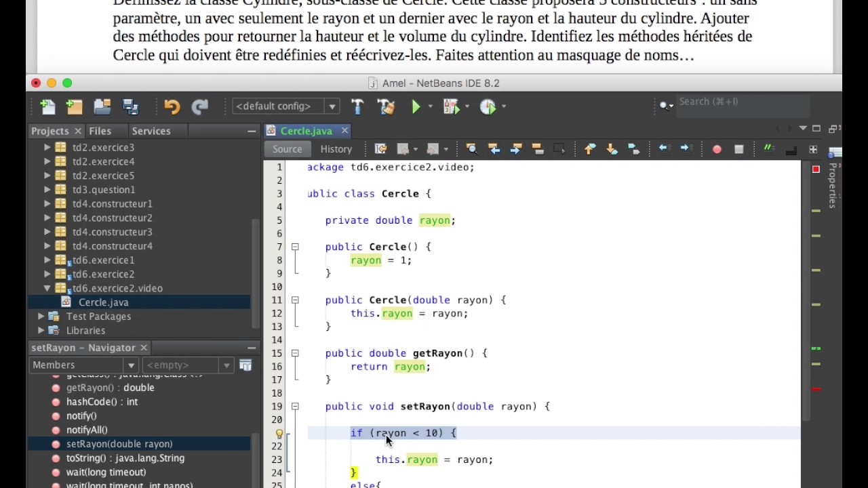Minimize the Navigator panel

251,348
